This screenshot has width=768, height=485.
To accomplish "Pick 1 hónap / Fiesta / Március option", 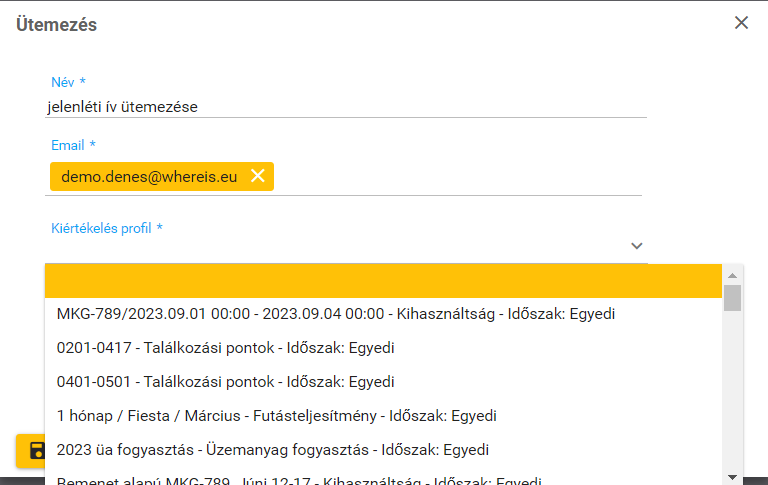I will pyautogui.click(x=276, y=416).
